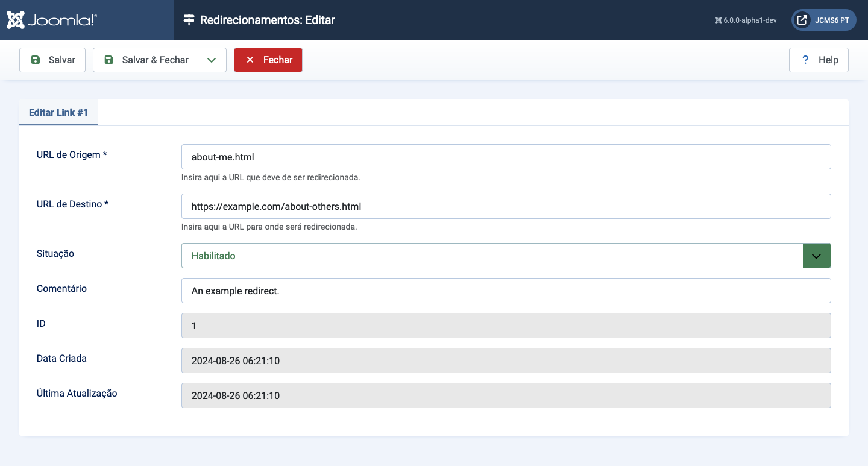Click the Redirecionamentos signpost title icon

pos(189,20)
